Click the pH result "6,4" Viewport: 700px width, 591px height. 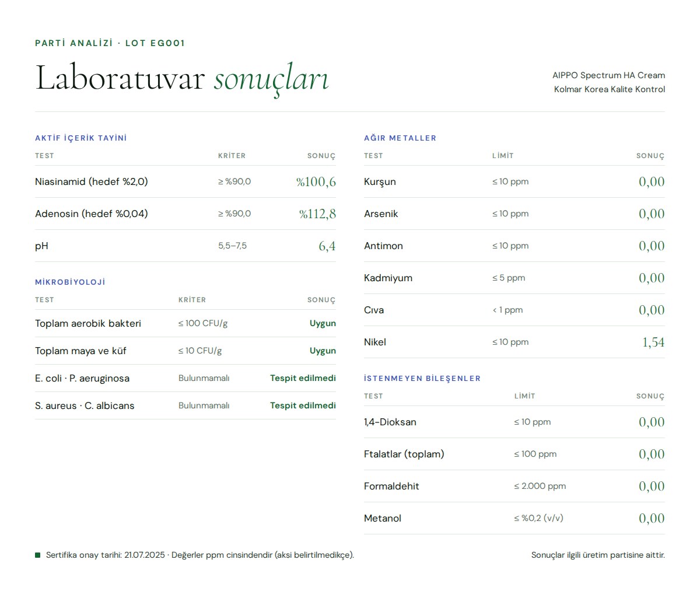[327, 246]
